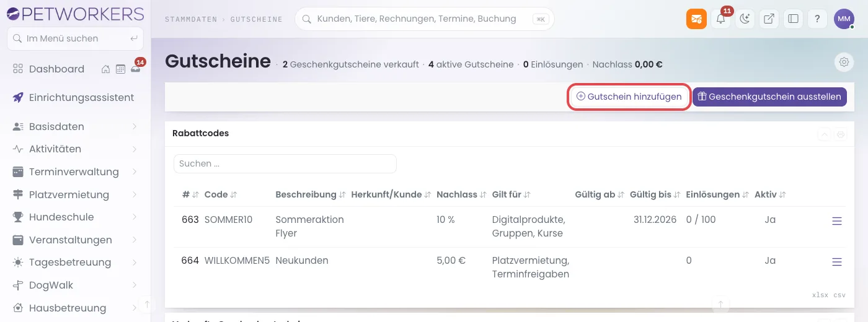The image size is (868, 322).
Task: Open row menu for WILLKOMMEN5
Action: coord(837,262)
